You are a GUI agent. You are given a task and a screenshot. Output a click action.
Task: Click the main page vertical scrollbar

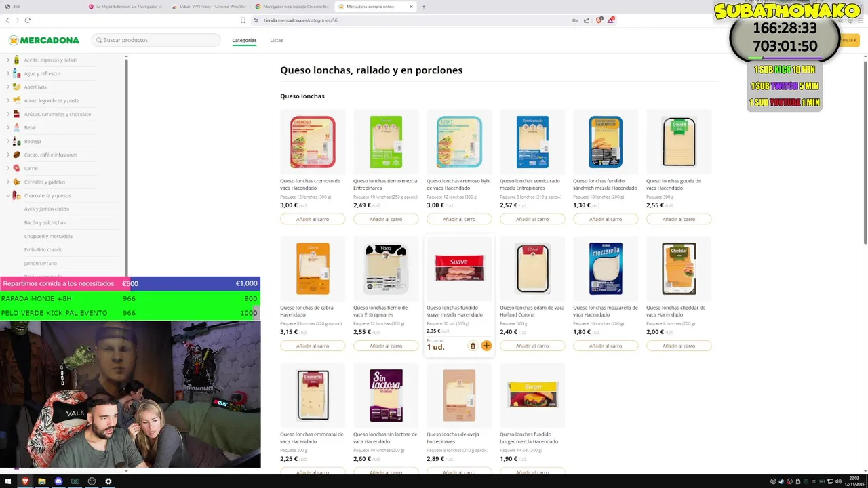(x=865, y=152)
